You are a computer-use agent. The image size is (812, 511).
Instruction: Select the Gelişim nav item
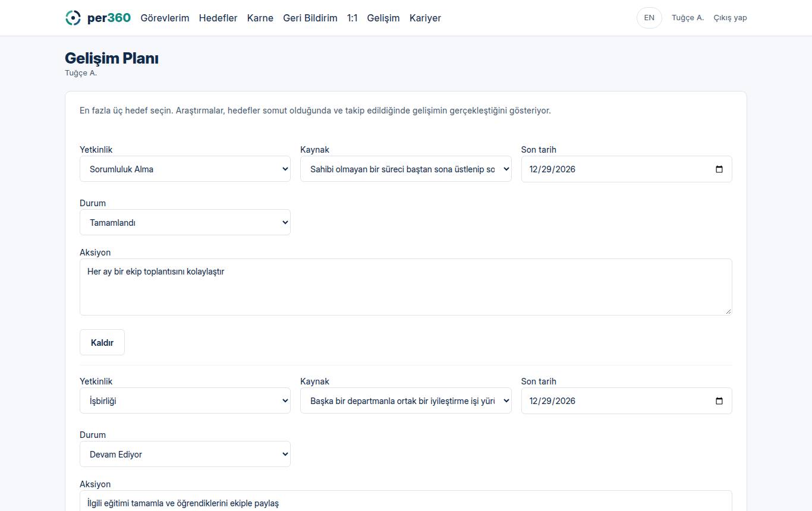click(383, 18)
